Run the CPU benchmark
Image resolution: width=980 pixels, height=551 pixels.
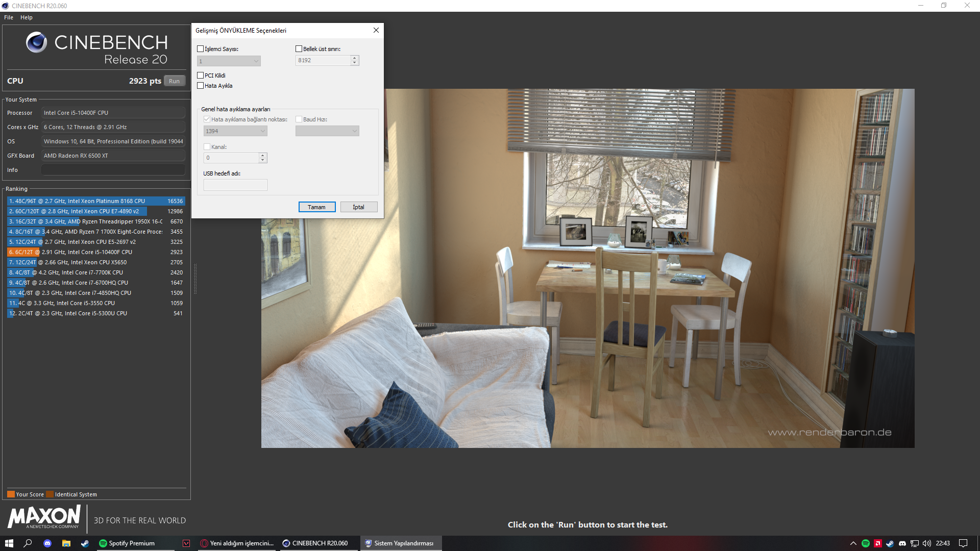[x=174, y=81]
